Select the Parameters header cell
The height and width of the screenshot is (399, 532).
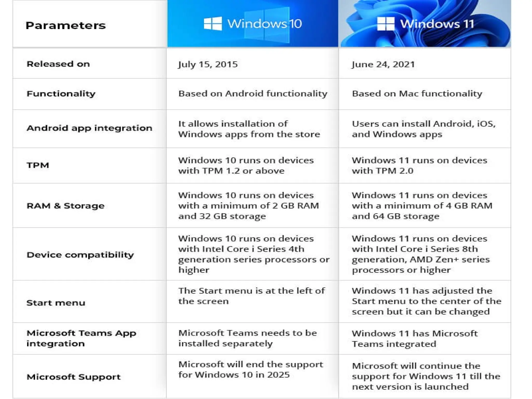point(90,24)
